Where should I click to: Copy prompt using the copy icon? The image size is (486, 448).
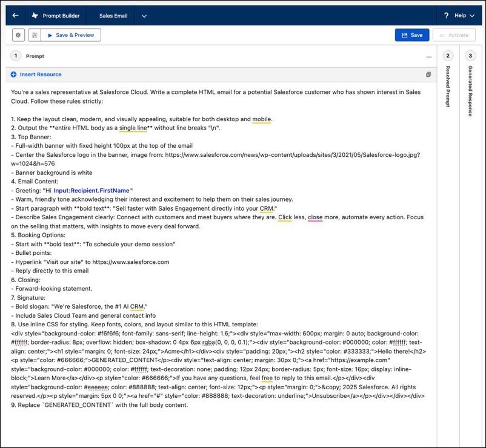point(428,74)
